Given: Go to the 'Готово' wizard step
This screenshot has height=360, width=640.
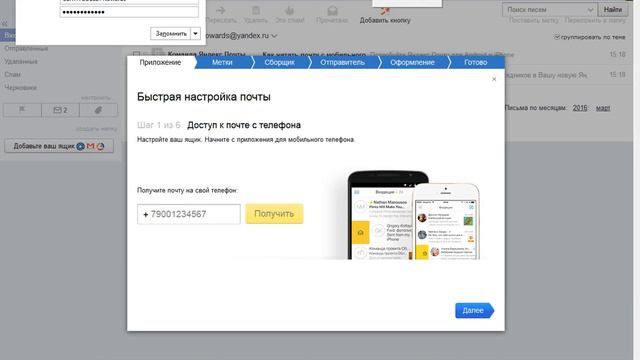Looking at the screenshot, I should 476,62.
